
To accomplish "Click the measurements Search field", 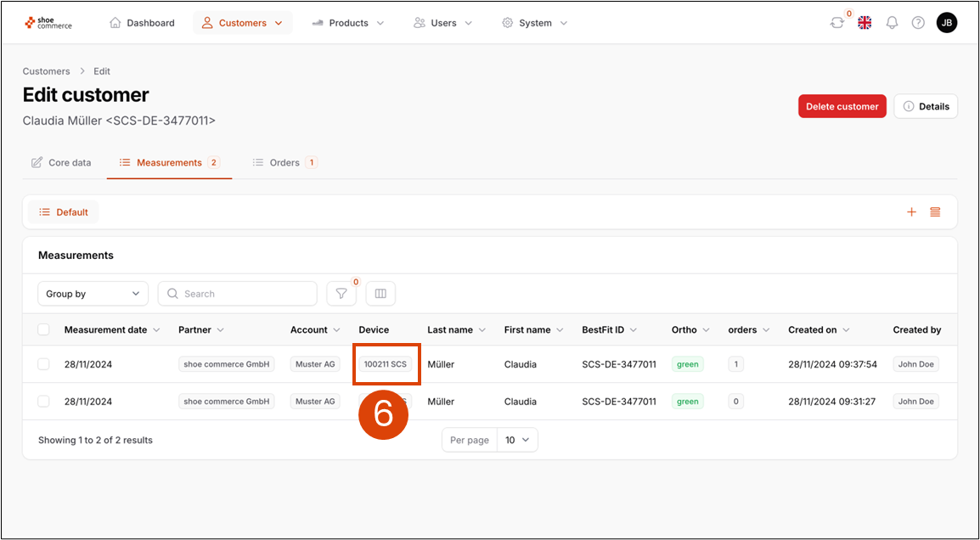I will tap(238, 294).
